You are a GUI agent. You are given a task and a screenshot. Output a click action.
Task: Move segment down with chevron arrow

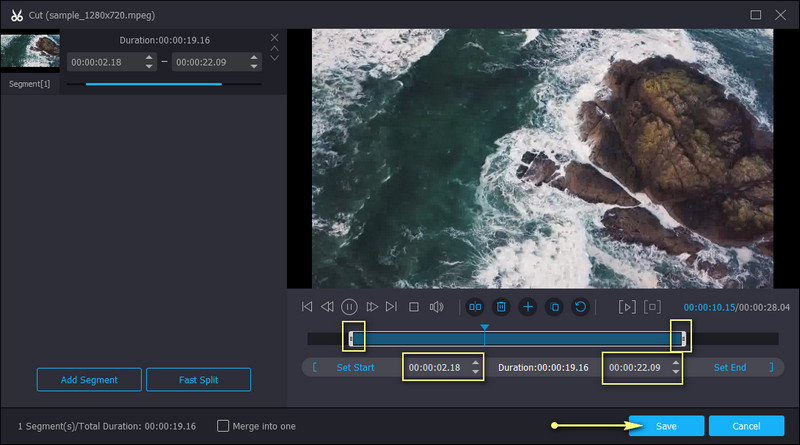[275, 58]
